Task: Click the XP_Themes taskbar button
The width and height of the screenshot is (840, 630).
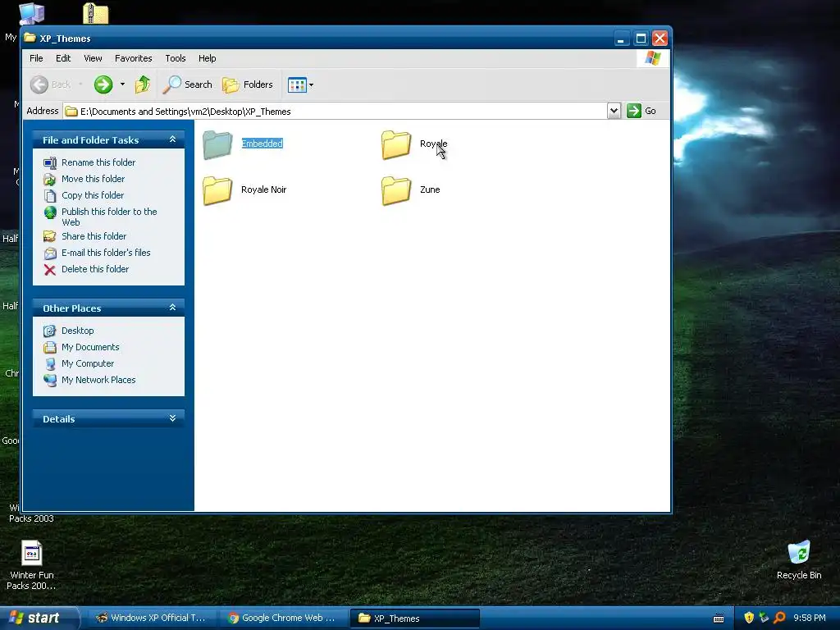Action: (x=414, y=619)
